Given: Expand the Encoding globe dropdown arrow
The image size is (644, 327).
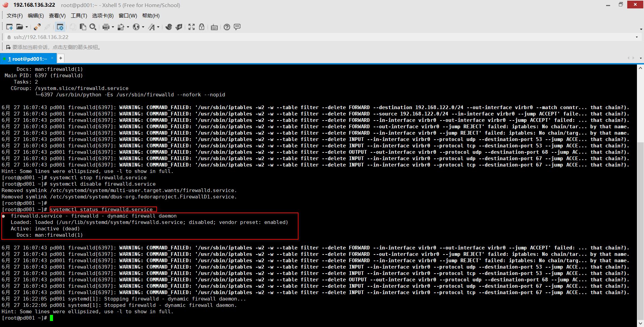Looking at the screenshot, I should coord(143,27).
